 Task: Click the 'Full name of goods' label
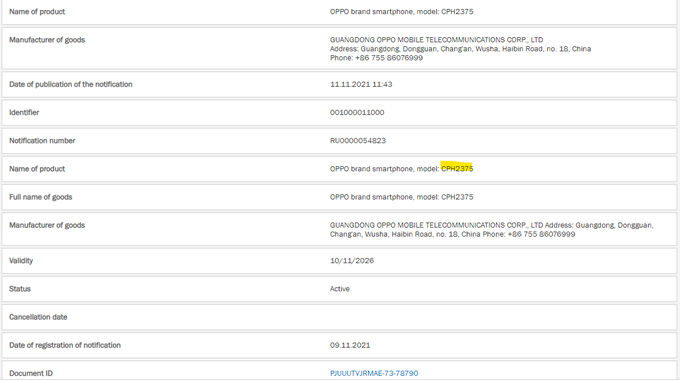pos(41,197)
